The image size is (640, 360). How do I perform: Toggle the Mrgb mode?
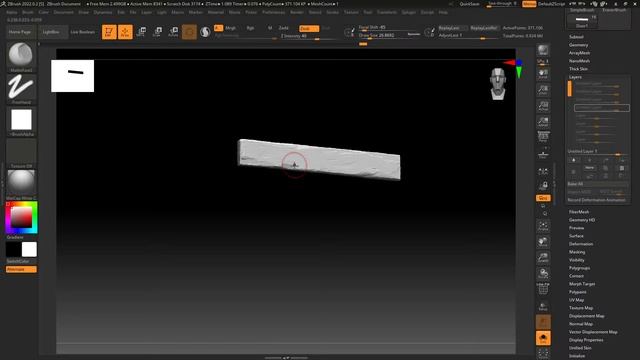230,28
